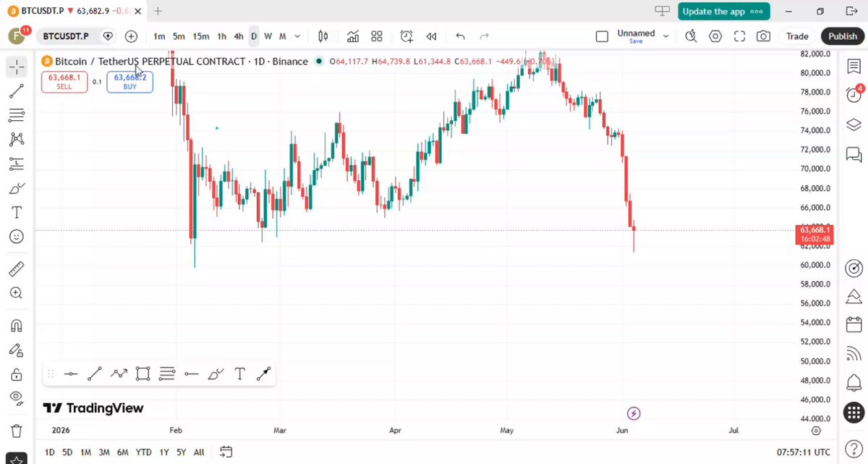Redo the last action
Screen dimensions: 868x464
pyautogui.click(x=485, y=36)
